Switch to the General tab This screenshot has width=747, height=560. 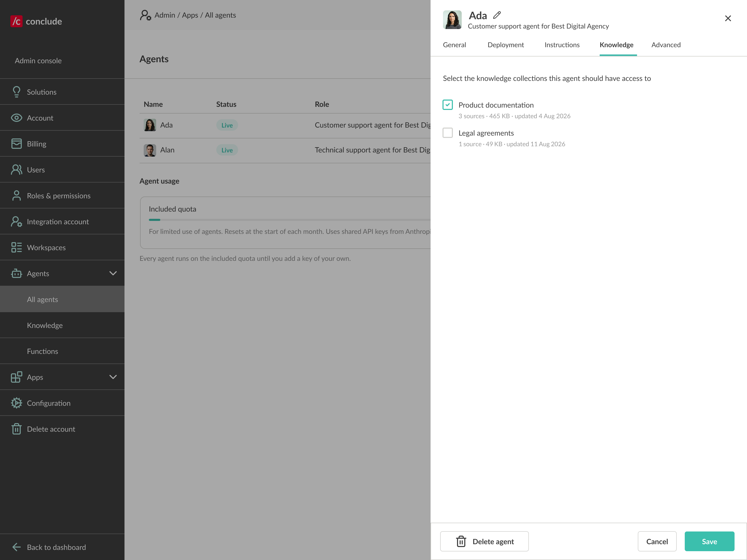[454, 45]
